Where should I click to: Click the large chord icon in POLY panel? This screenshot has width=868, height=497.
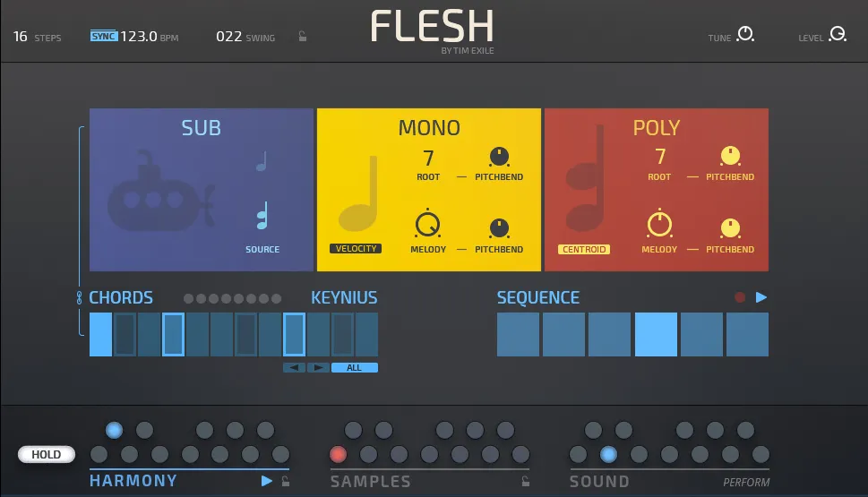click(585, 178)
